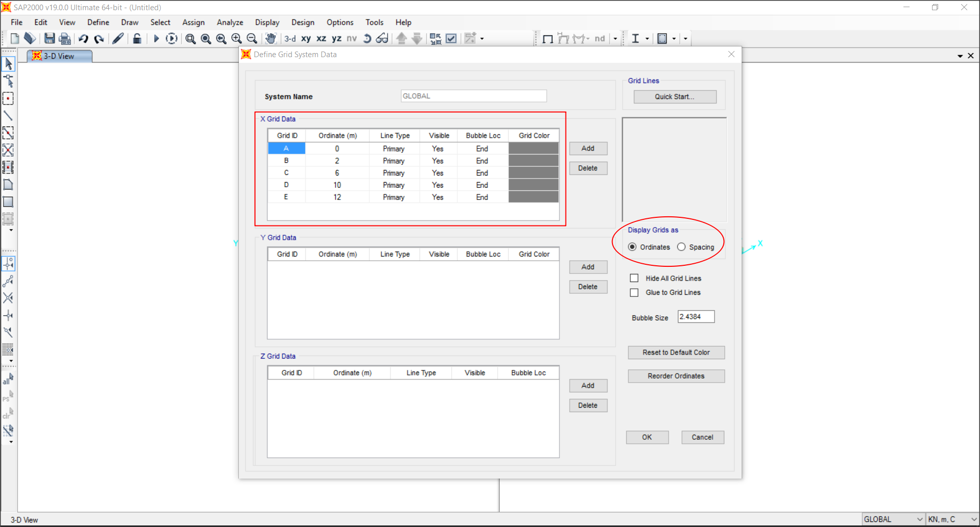This screenshot has width=980, height=527.
Task: Click Reorder Ordinates button
Action: click(676, 376)
